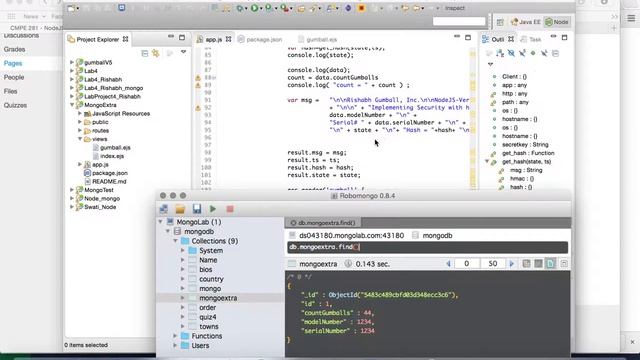This screenshot has height=360, width=640.
Task: Click the warning marker on line 92
Action: 198,108
